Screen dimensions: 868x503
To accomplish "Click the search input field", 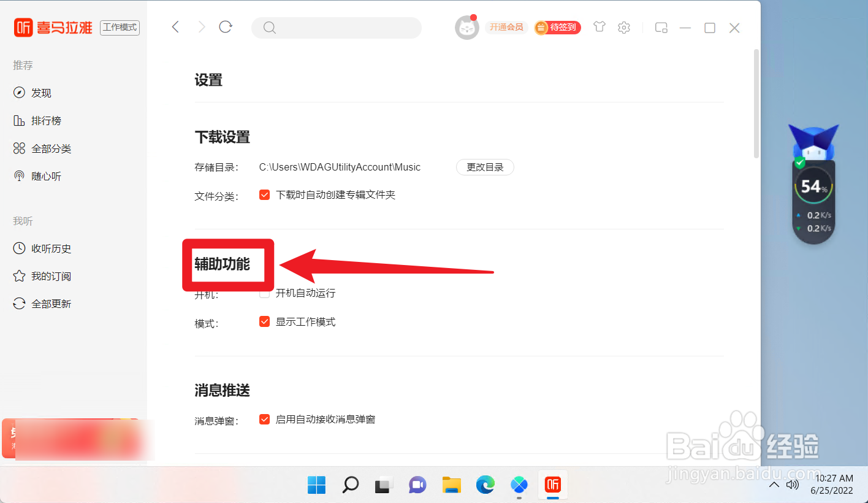I will pyautogui.click(x=336, y=28).
